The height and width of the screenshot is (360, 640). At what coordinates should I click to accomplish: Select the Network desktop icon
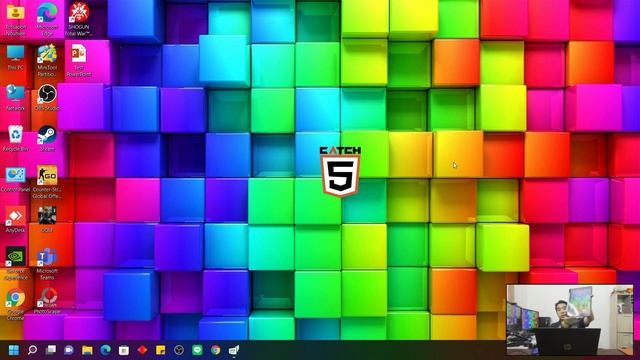tap(16, 98)
